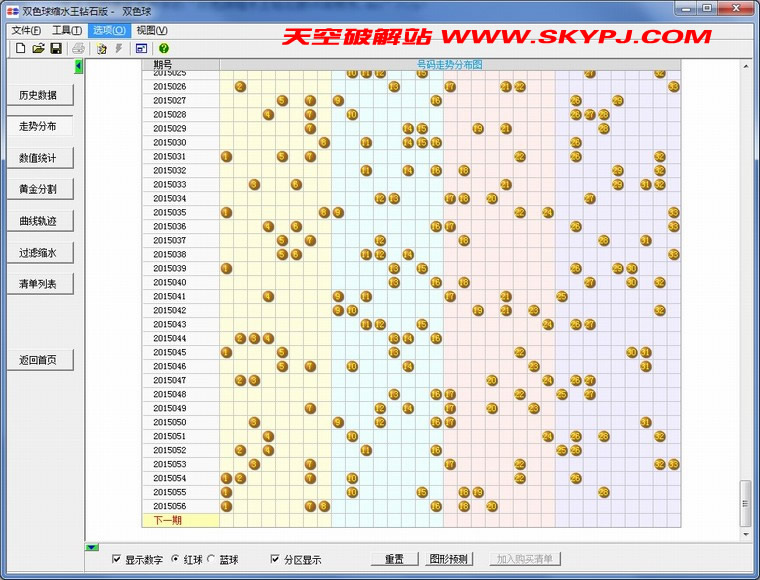Image resolution: width=760 pixels, height=580 pixels.
Task: Collapse sidebar with green left arrow
Action: (79, 66)
